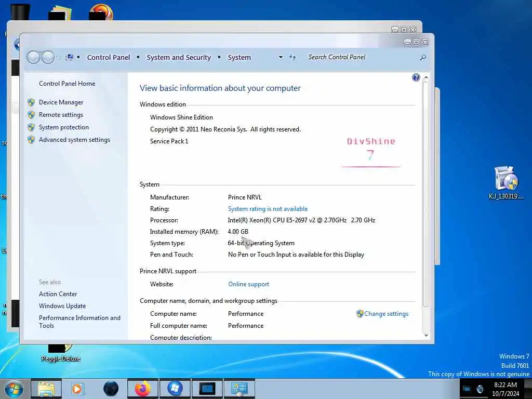Viewport: 532px width, 399px height.
Task: Minimize the System window
Action: tap(407, 42)
